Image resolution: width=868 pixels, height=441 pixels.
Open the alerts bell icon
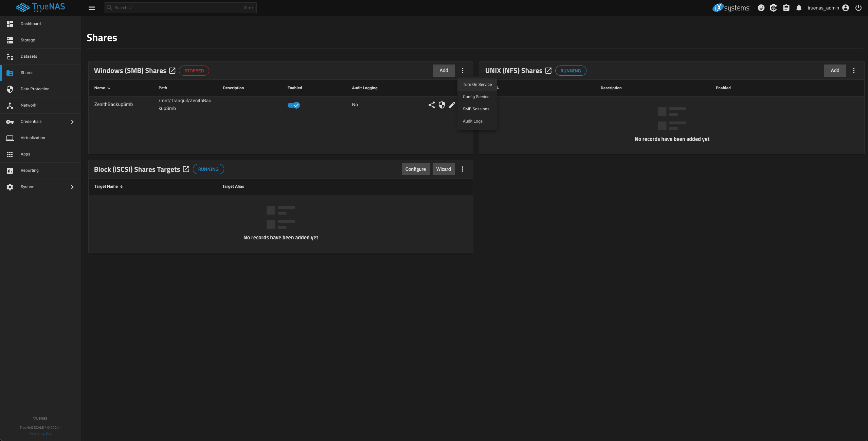point(799,8)
